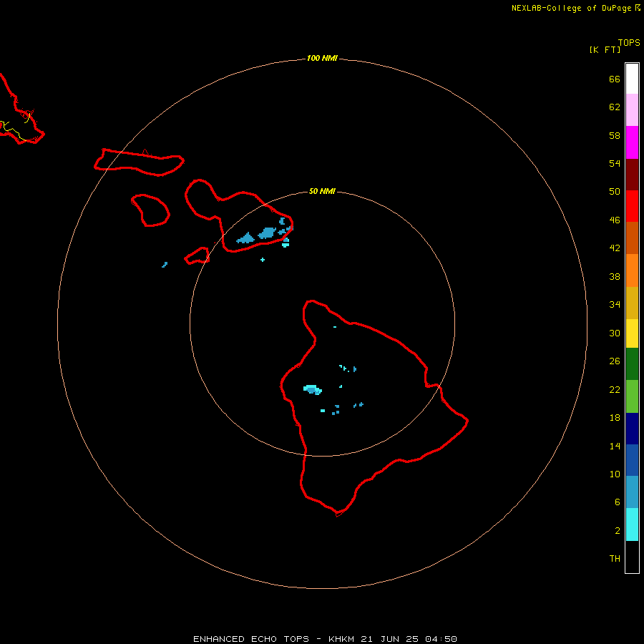Click the black TH threshold swatch
Screen dimensions: 644x644
(x=632, y=557)
